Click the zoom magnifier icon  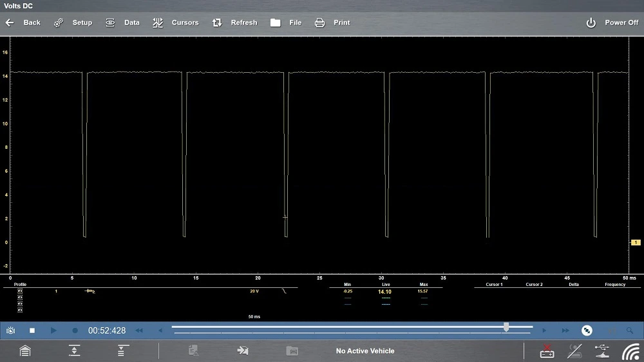click(x=630, y=330)
